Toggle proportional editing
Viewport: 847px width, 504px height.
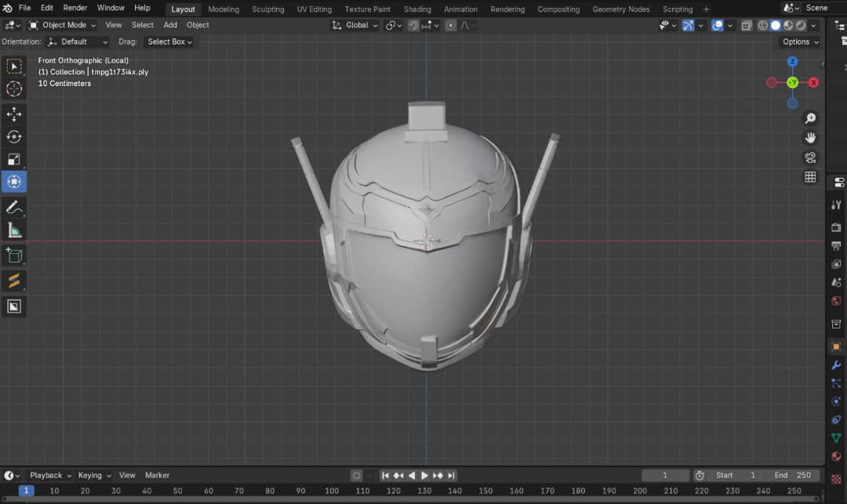pos(450,25)
